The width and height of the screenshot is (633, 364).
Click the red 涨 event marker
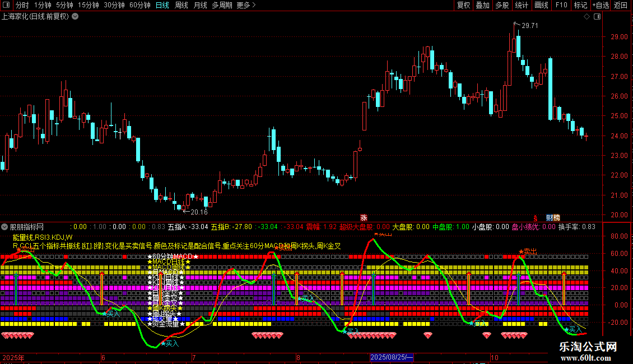point(364,217)
